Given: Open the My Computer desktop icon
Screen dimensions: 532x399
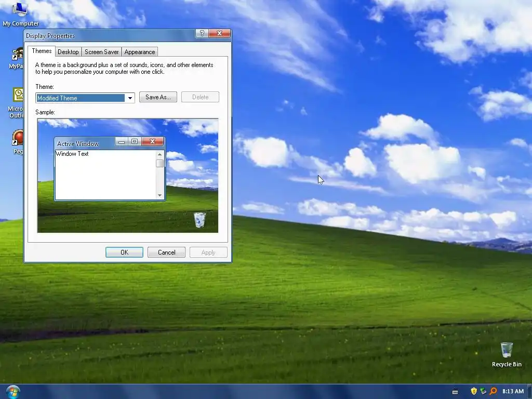Looking at the screenshot, I should [x=20, y=14].
